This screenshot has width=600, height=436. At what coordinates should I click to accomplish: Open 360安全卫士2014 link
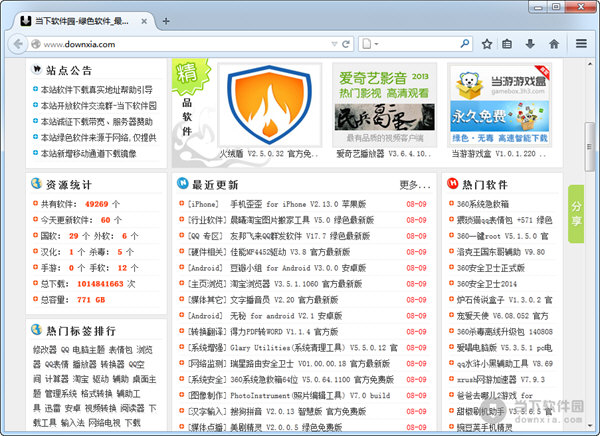point(487,284)
